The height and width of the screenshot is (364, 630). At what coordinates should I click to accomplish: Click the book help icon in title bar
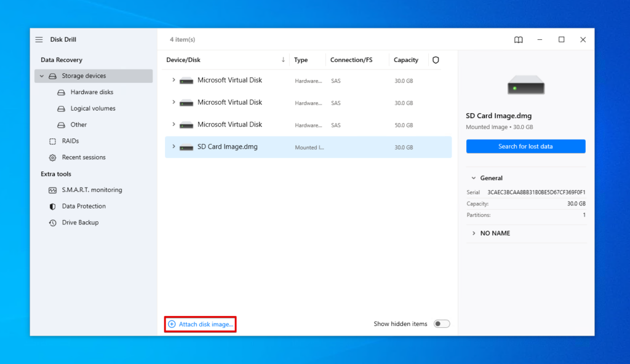click(x=519, y=39)
